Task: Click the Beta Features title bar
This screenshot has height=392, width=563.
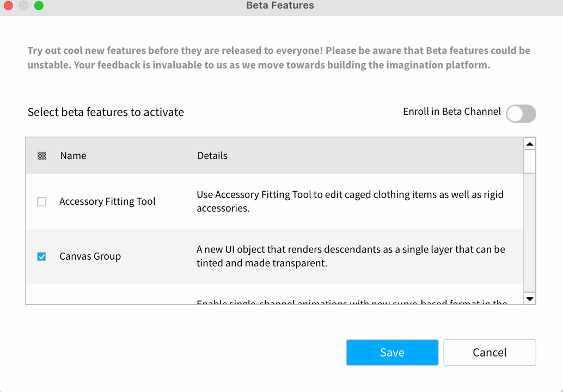Action: (x=280, y=5)
